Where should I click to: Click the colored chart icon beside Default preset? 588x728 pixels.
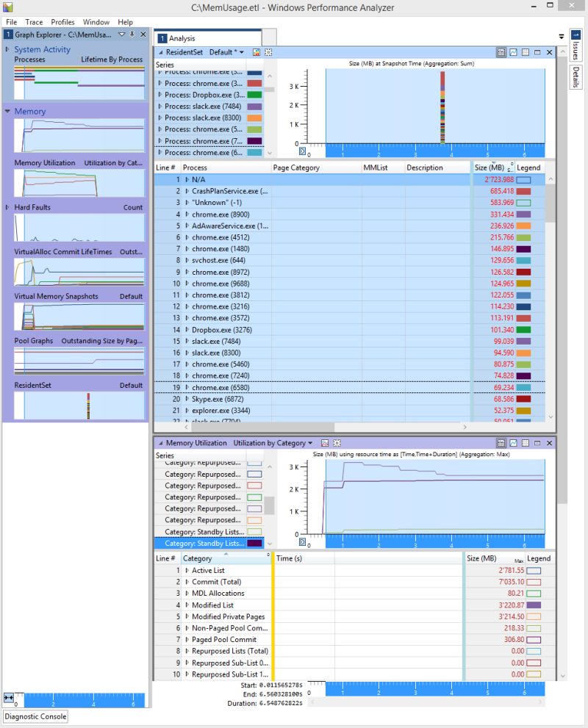click(257, 52)
